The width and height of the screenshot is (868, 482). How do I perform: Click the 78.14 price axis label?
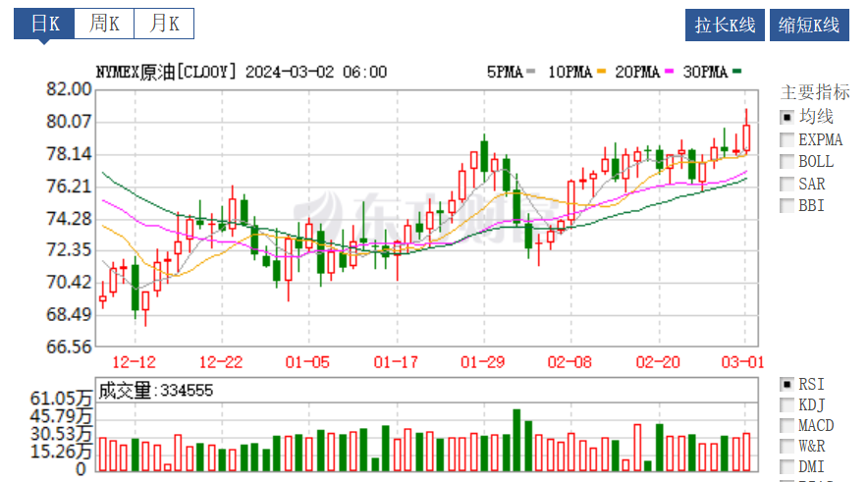[69, 154]
